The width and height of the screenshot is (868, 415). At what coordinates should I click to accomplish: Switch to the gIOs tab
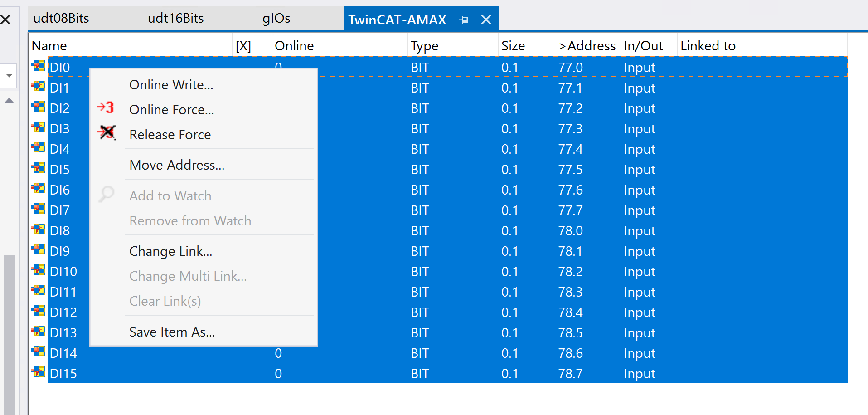pos(276,18)
